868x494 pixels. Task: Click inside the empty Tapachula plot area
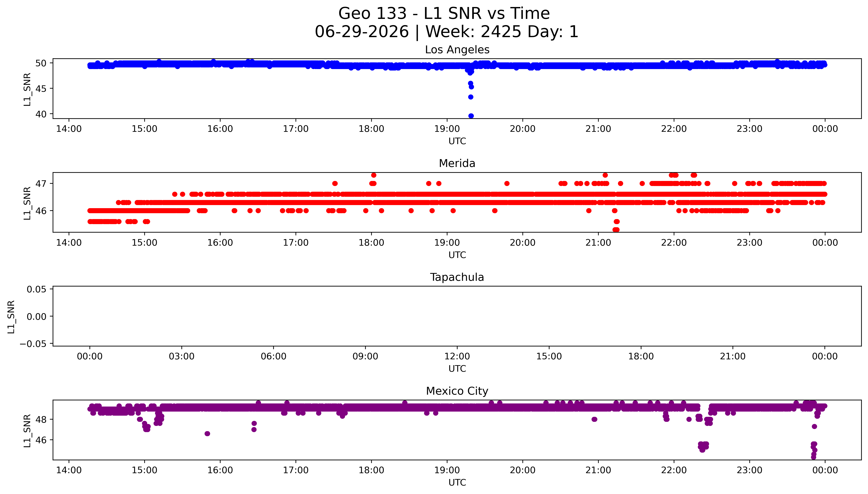[x=457, y=316]
